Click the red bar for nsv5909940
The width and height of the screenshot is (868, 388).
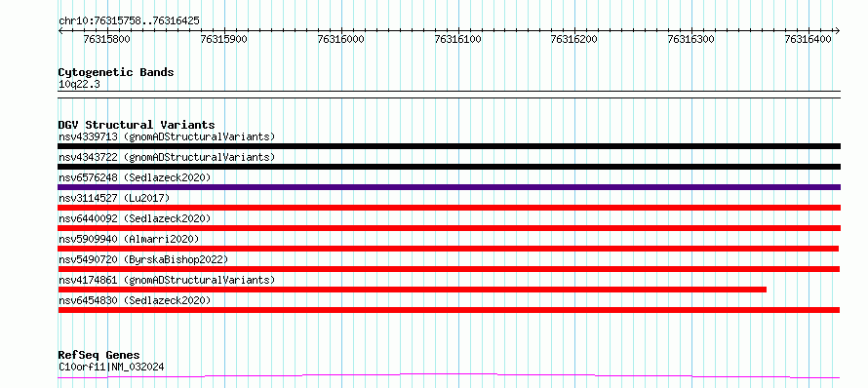click(449, 249)
